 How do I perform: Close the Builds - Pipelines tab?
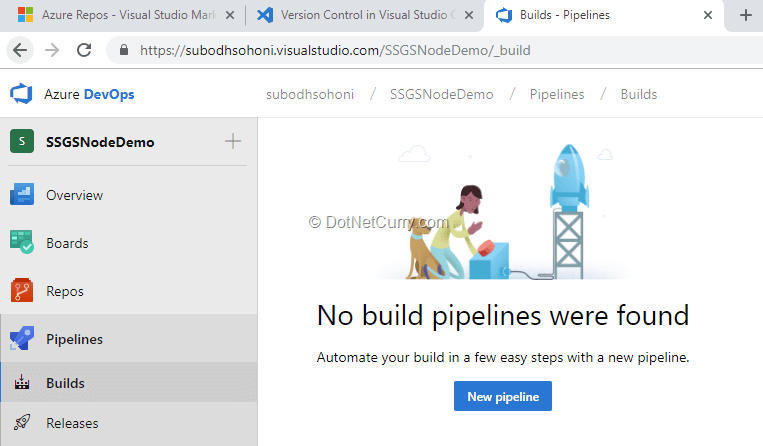click(x=708, y=15)
